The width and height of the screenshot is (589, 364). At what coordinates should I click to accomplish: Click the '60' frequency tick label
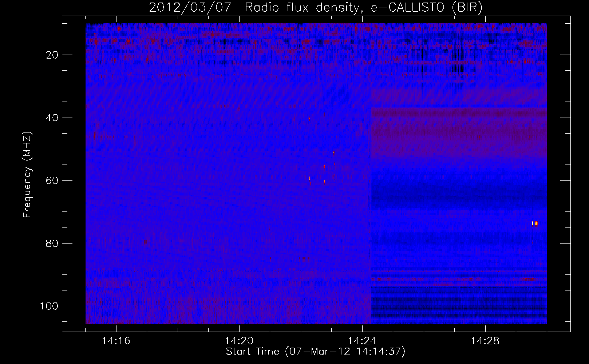click(52, 181)
